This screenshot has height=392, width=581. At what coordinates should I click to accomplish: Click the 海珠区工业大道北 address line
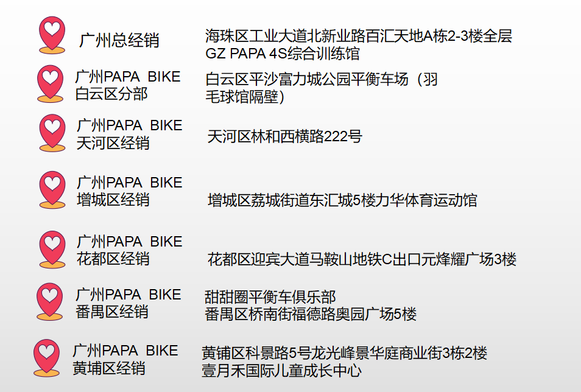pyautogui.click(x=359, y=36)
